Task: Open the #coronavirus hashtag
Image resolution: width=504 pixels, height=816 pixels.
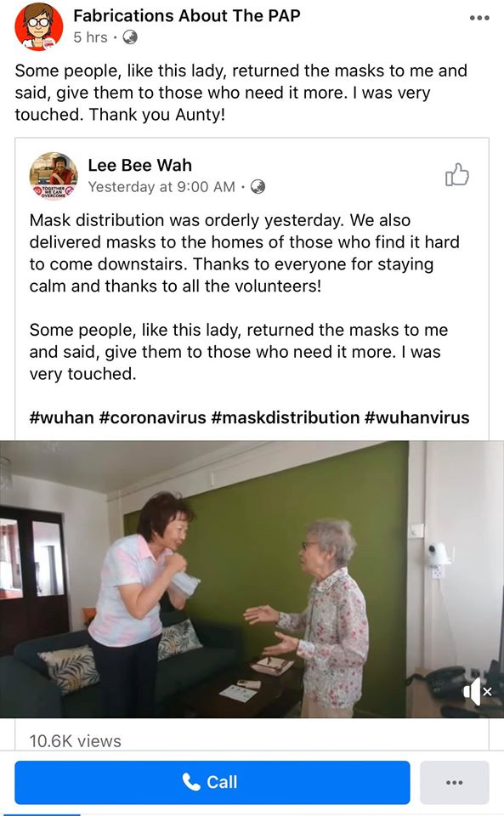Action: pos(152,417)
